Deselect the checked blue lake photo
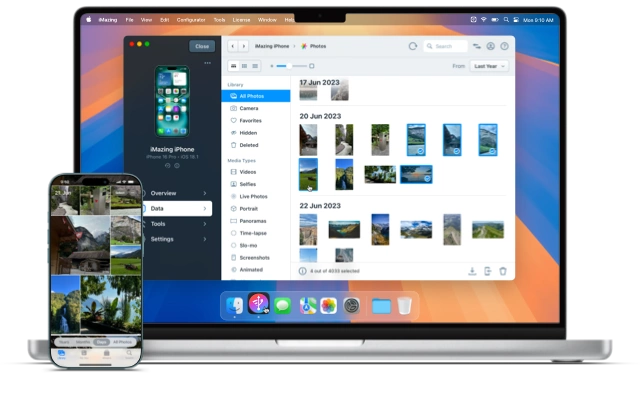The width and height of the screenshot is (640, 400). tap(416, 174)
